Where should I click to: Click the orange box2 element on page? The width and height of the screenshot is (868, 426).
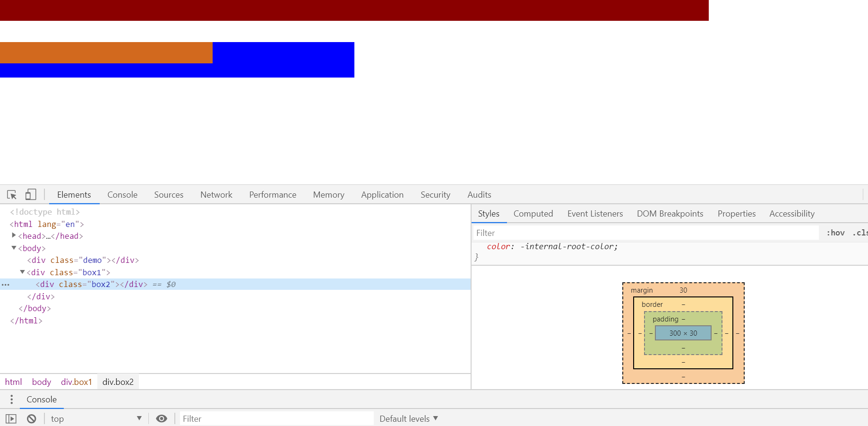coord(106,52)
